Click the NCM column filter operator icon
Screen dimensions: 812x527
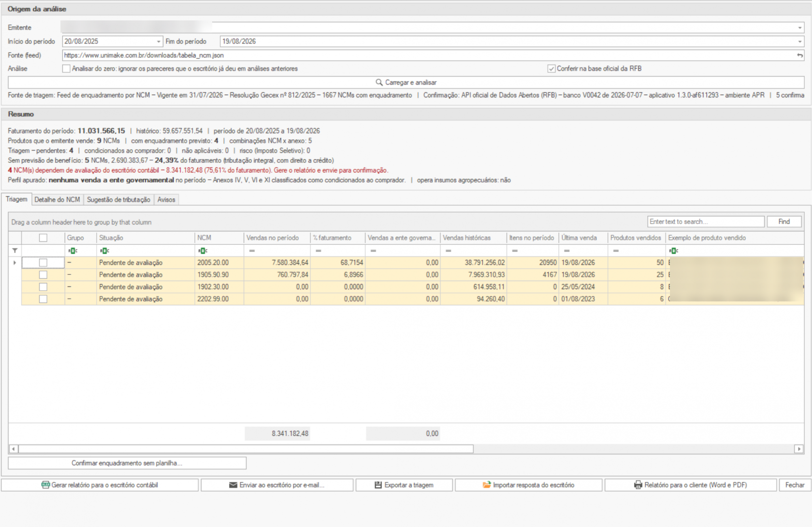pos(203,251)
